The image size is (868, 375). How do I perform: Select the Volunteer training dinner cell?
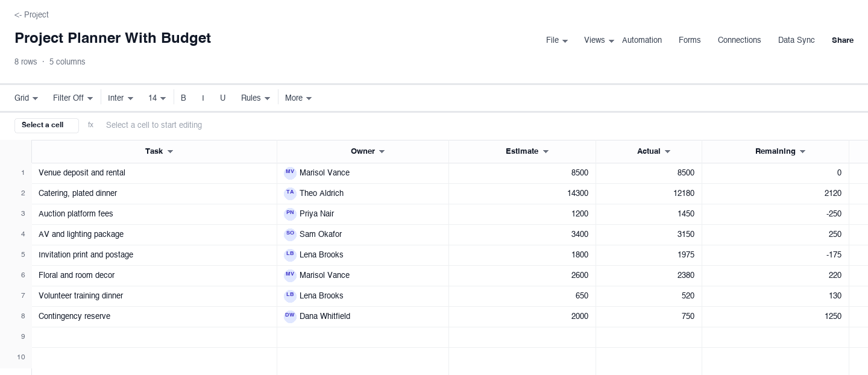(x=154, y=297)
